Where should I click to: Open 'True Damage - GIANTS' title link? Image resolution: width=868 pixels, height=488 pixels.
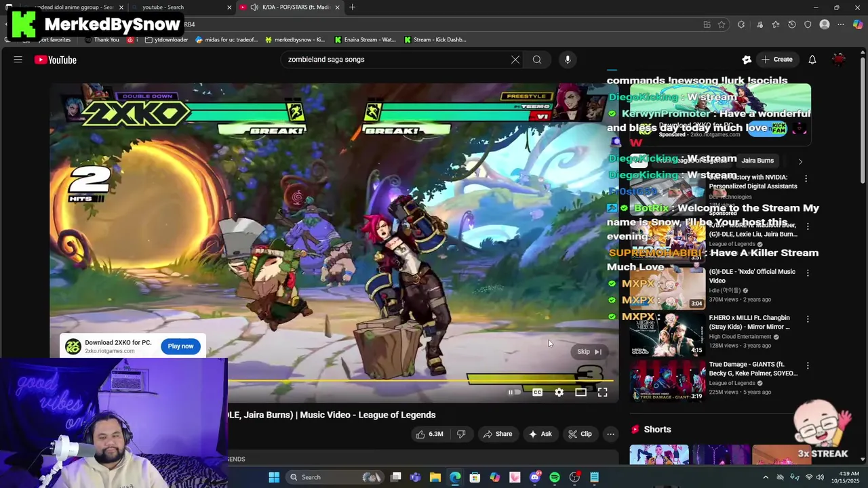tap(753, 369)
